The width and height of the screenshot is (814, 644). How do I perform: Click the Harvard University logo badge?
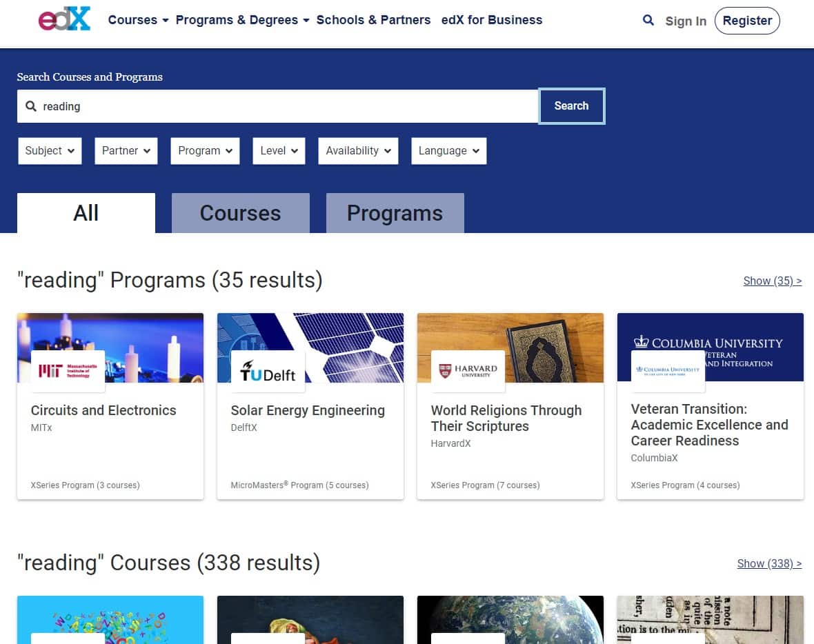point(468,370)
